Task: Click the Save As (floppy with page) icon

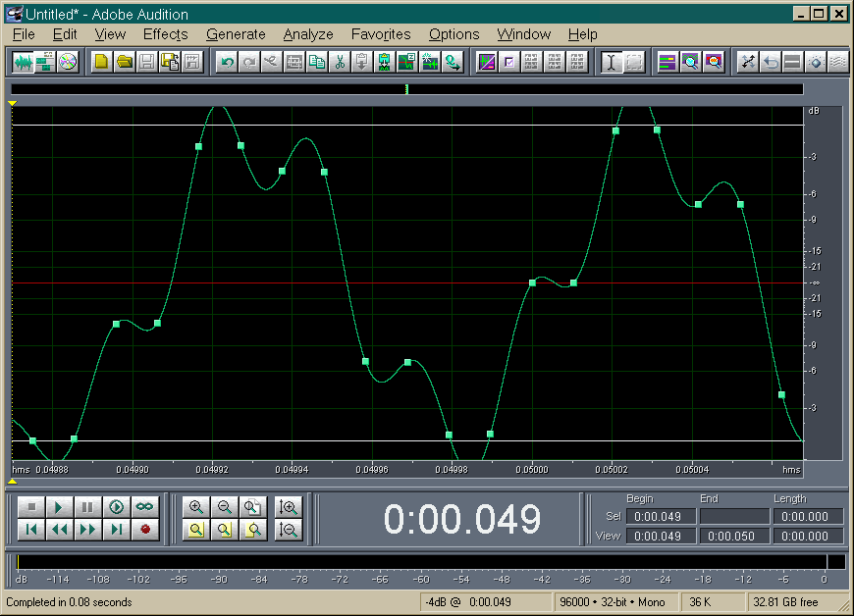Action: [170, 62]
